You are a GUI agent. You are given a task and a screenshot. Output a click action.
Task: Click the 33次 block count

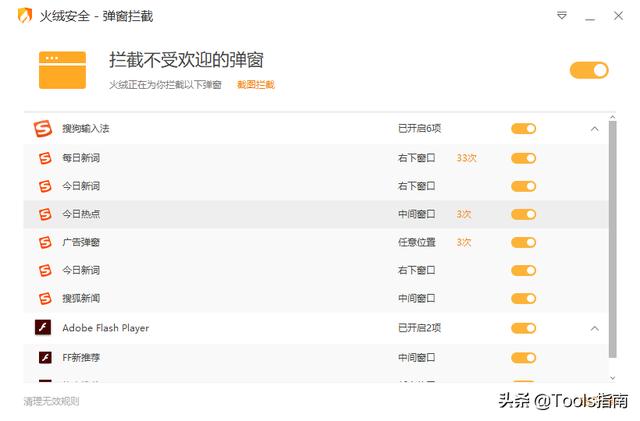pyautogui.click(x=466, y=158)
